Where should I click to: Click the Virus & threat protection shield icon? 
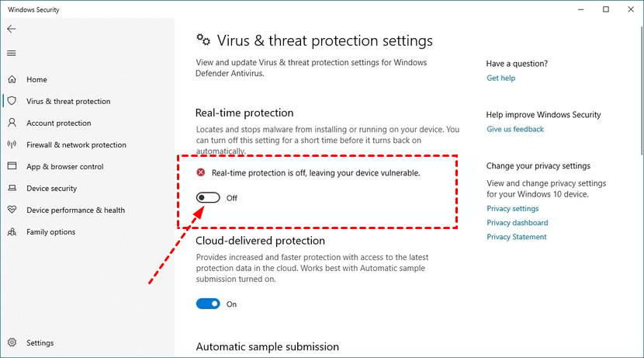12,101
